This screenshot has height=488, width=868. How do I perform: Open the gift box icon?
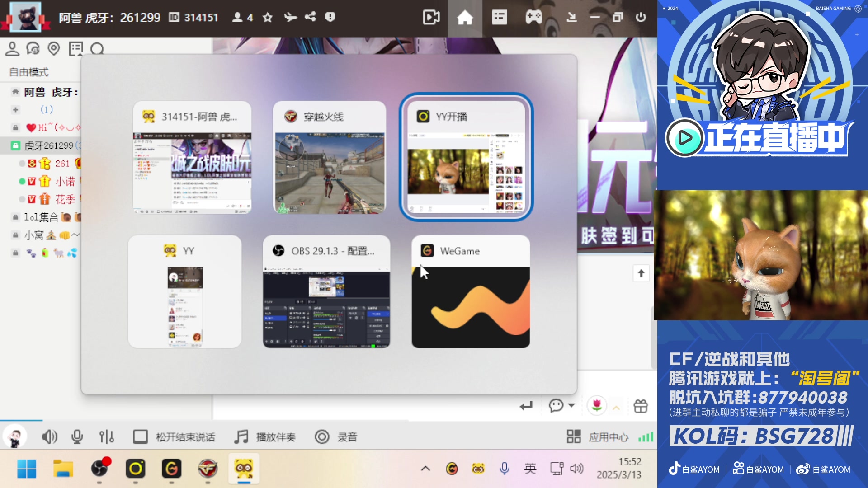coord(641,406)
